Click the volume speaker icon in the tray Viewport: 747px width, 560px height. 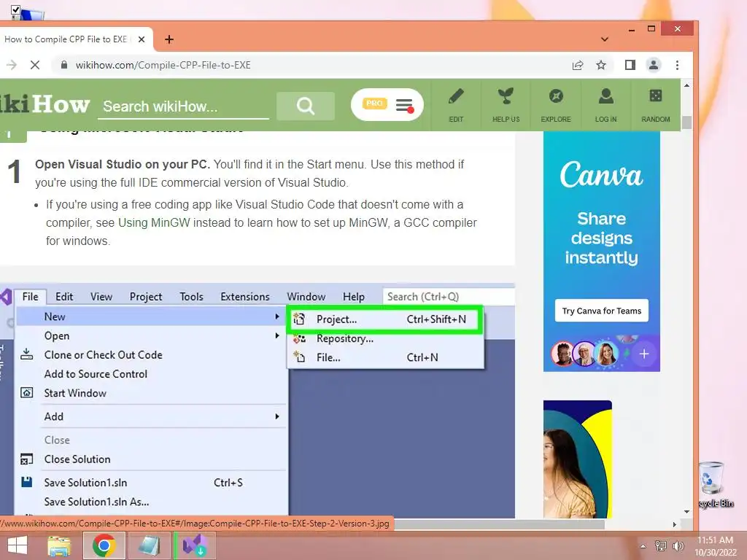(678, 546)
